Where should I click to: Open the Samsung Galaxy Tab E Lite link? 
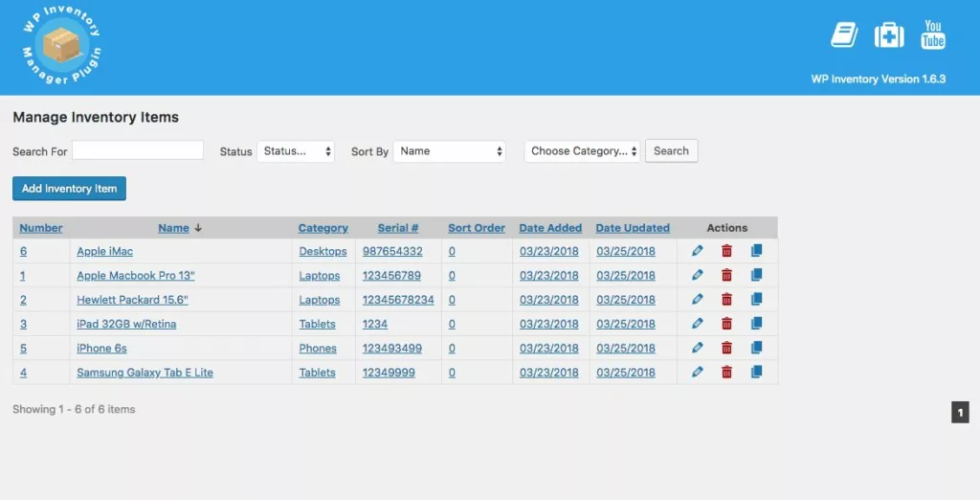pos(145,373)
